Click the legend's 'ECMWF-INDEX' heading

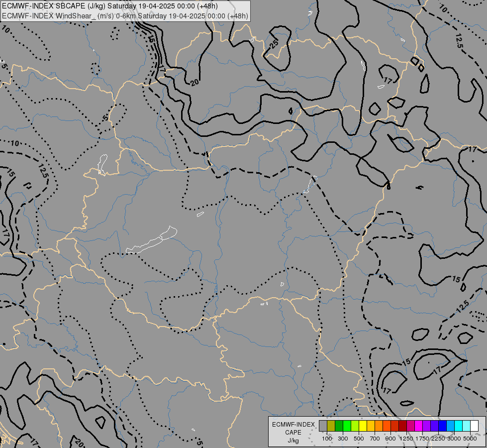[293, 425]
